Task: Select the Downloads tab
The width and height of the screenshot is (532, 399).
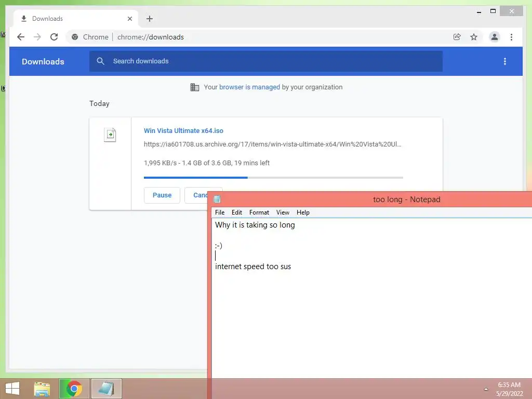Action: click(76, 19)
